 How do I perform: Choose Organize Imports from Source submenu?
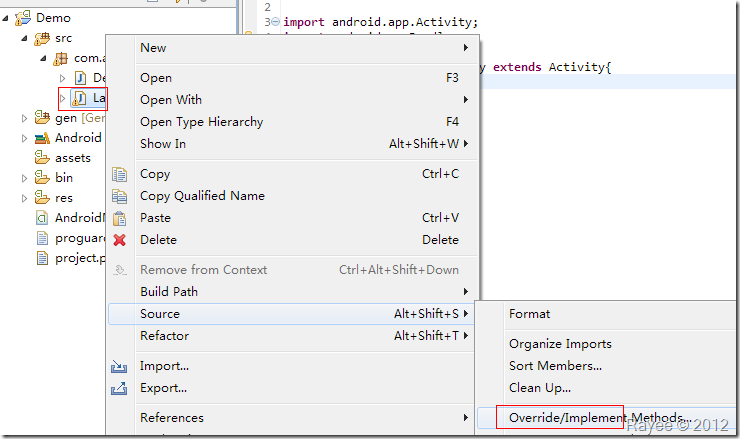pos(560,344)
